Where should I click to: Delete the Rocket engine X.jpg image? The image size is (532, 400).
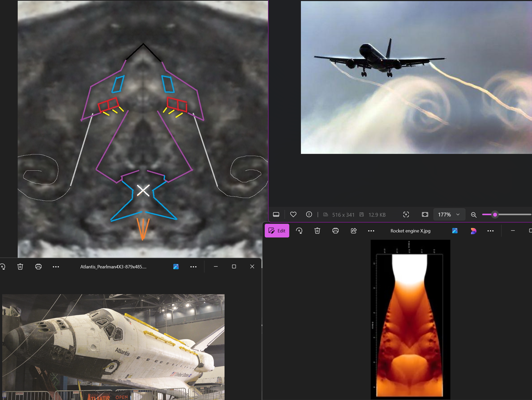[x=317, y=231]
